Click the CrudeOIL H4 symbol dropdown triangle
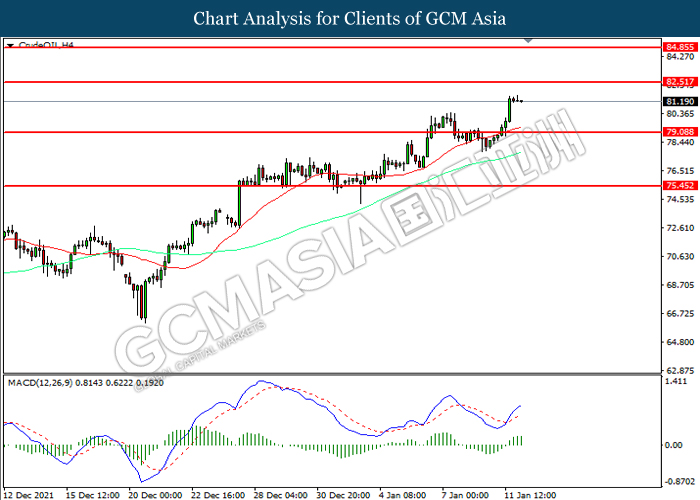This screenshot has width=700, height=500. (x=11, y=45)
